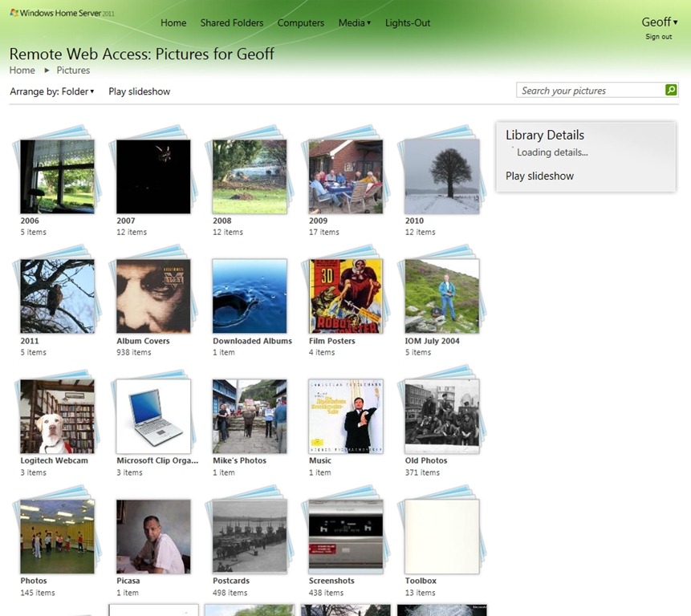Click Play slideshow in the toolbar
This screenshot has height=616, width=691.
pos(140,91)
